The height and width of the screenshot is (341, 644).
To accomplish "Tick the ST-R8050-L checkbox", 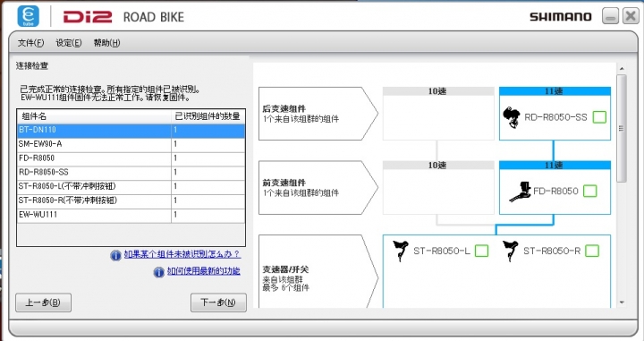I will click(481, 251).
